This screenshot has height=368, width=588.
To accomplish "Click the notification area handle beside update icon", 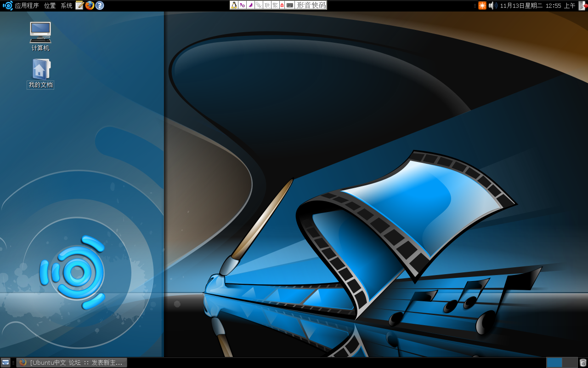I will [475, 6].
